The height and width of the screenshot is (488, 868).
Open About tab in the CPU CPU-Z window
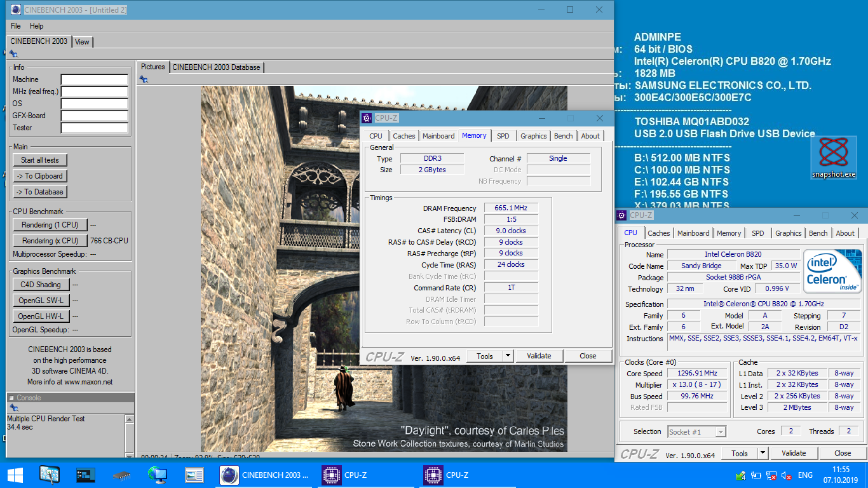point(845,233)
